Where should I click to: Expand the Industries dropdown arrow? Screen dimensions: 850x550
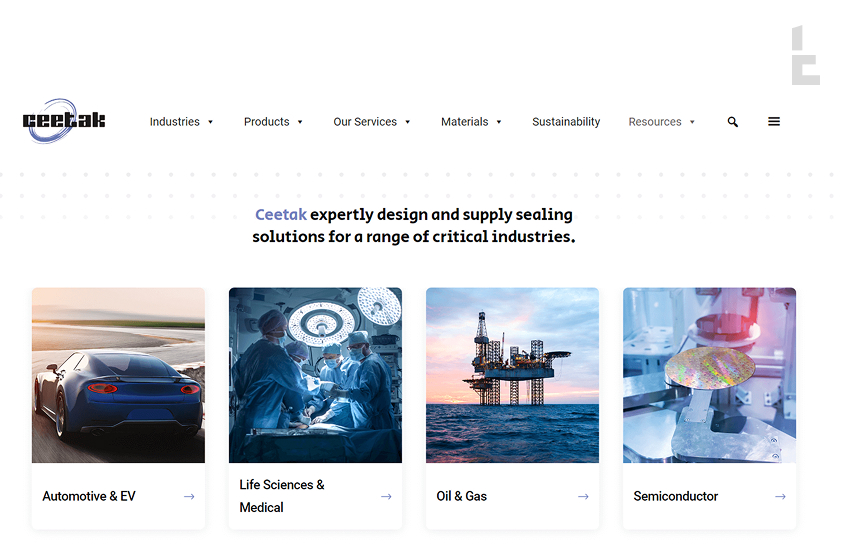click(211, 122)
